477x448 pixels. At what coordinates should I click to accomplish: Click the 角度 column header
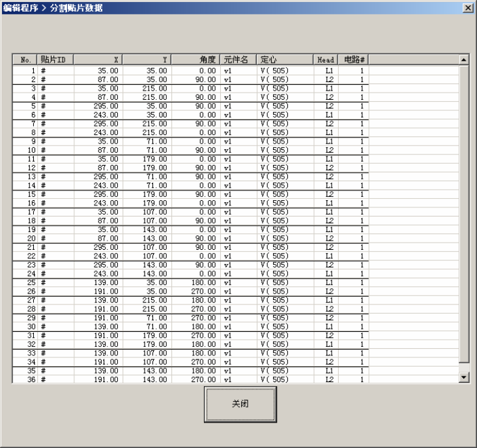coord(195,59)
